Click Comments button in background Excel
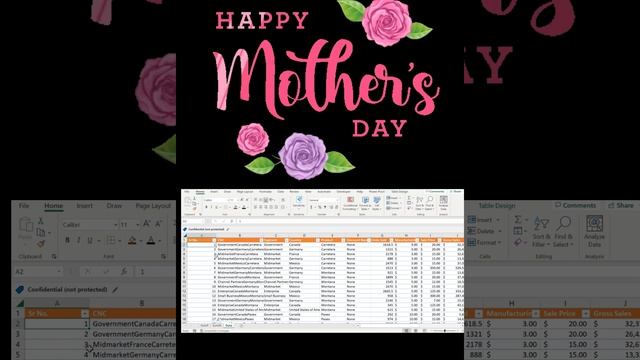The height and width of the screenshot is (360, 640). point(575,205)
